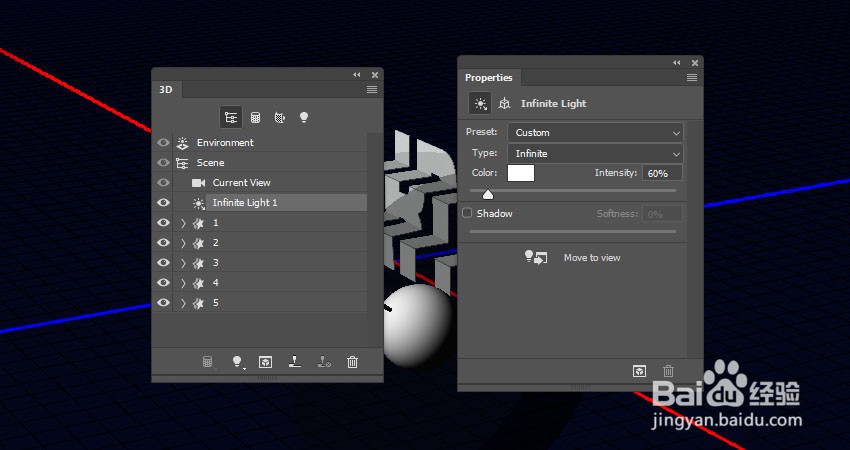The height and width of the screenshot is (450, 850).
Task: Expand mesh 3 in 3D panel
Action: (x=183, y=263)
